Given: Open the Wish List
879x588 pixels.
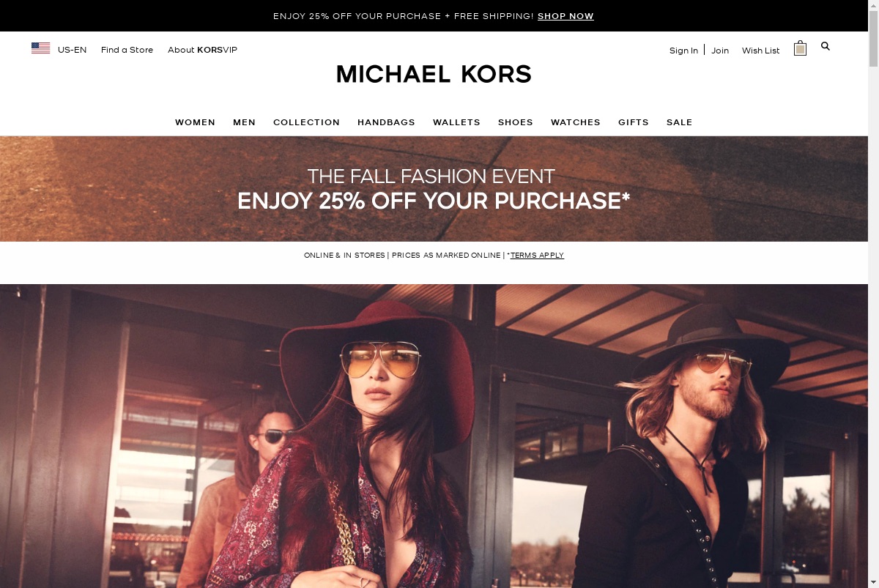Looking at the screenshot, I should 760,51.
